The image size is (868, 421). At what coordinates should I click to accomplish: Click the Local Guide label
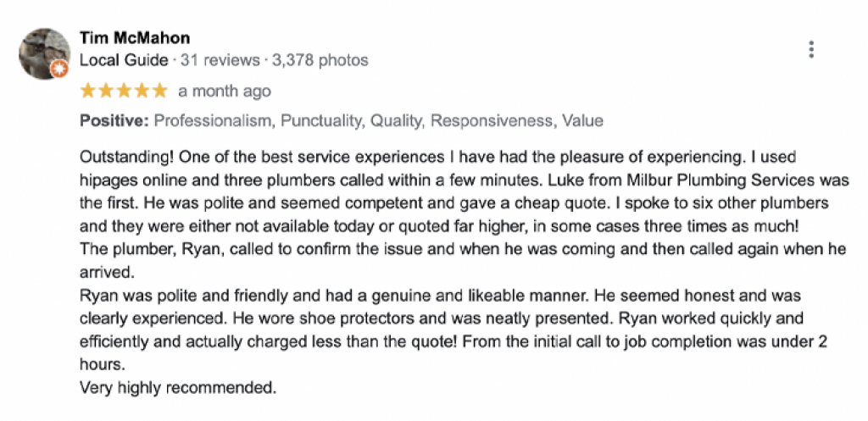click(x=124, y=60)
